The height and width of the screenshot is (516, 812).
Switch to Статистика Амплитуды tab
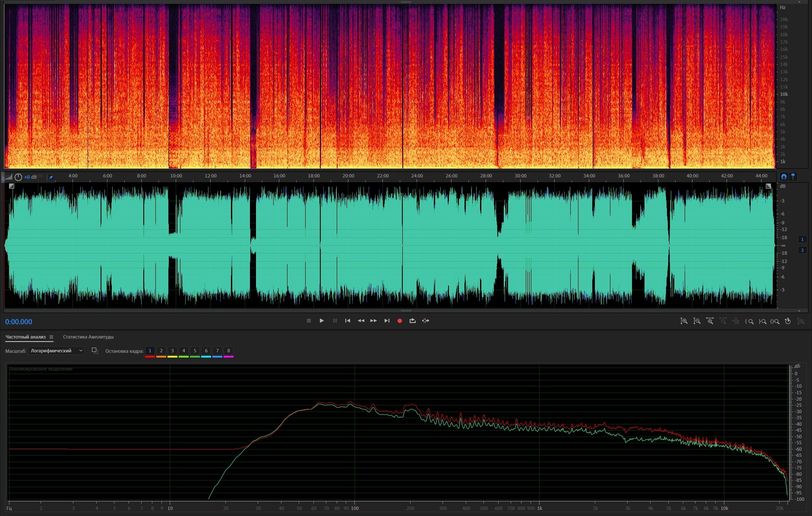click(88, 337)
